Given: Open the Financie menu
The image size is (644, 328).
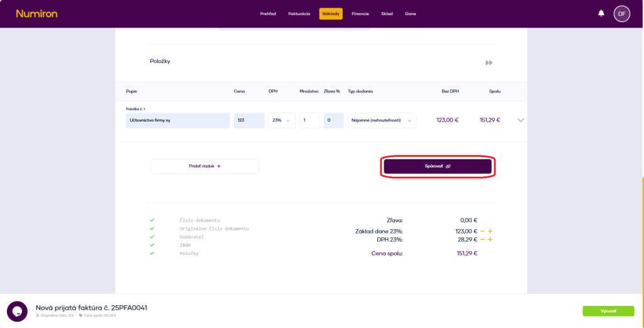Looking at the screenshot, I should click(x=360, y=14).
